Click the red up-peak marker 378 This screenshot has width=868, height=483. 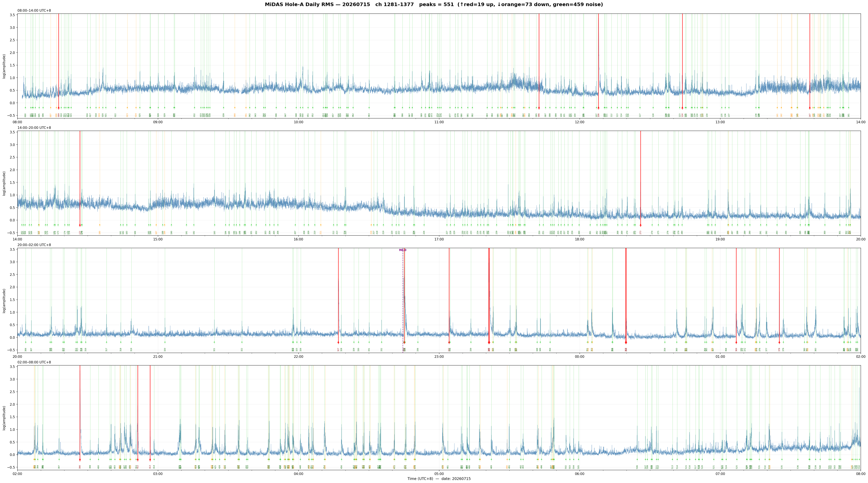point(779,342)
